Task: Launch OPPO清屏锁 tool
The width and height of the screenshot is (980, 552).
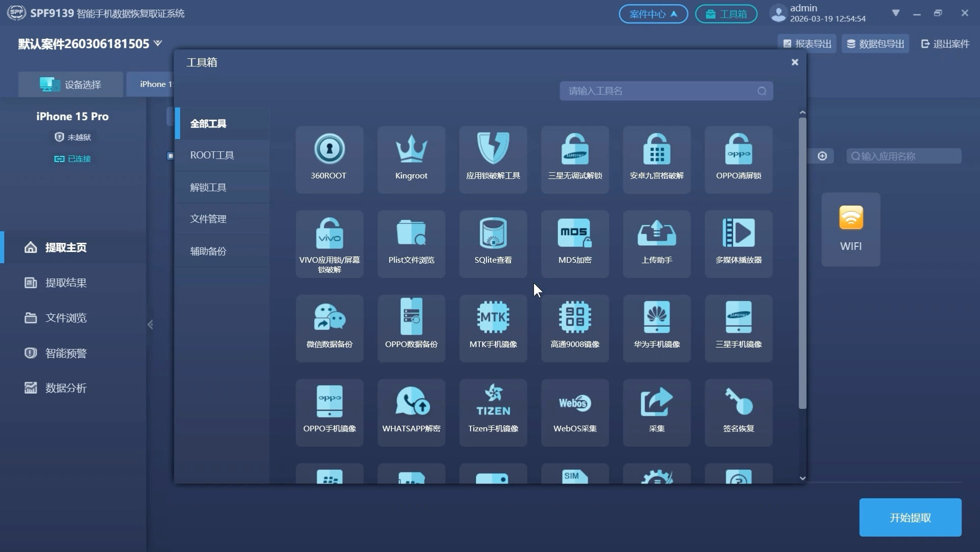Action: coord(739,159)
